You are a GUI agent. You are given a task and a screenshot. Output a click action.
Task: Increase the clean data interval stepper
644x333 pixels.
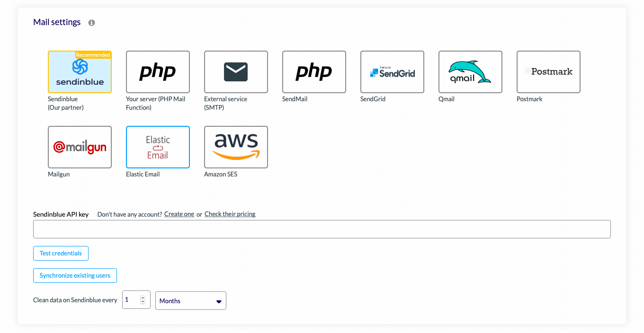[x=143, y=298]
